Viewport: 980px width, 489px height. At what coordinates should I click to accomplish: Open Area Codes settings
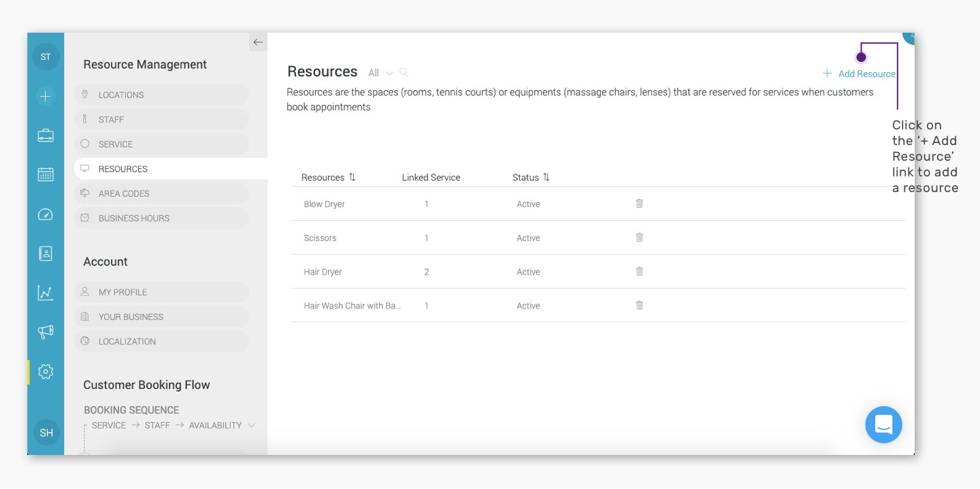162,193
